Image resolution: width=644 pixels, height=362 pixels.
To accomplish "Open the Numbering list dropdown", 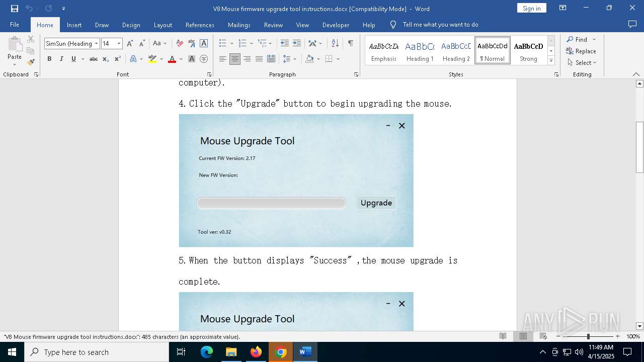I will click(252, 44).
